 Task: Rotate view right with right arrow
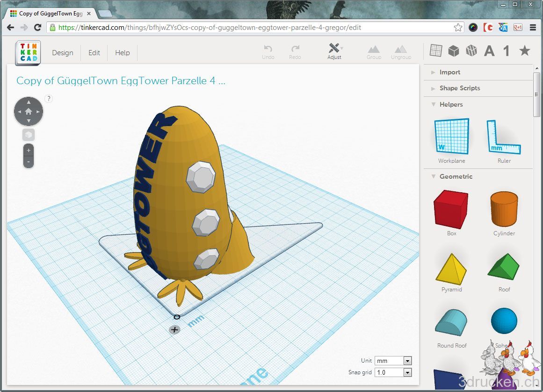pos(38,111)
